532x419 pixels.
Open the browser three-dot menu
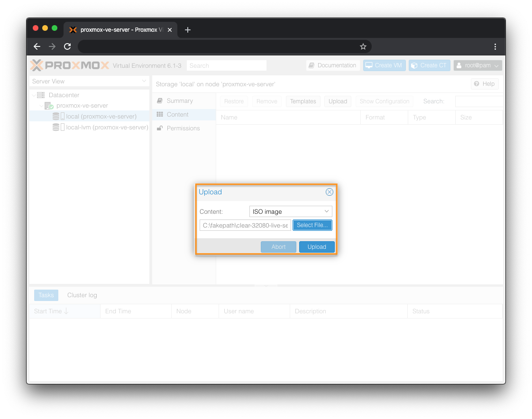pyautogui.click(x=495, y=46)
